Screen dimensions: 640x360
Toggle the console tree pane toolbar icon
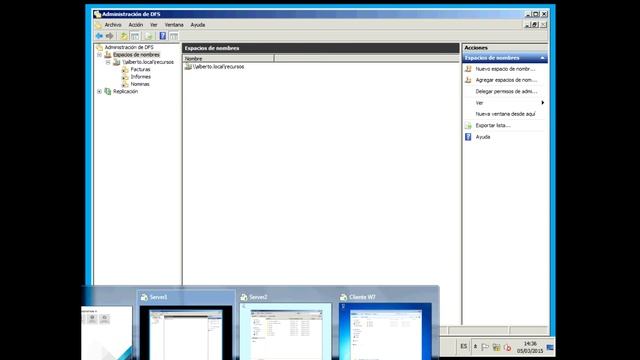point(135,36)
